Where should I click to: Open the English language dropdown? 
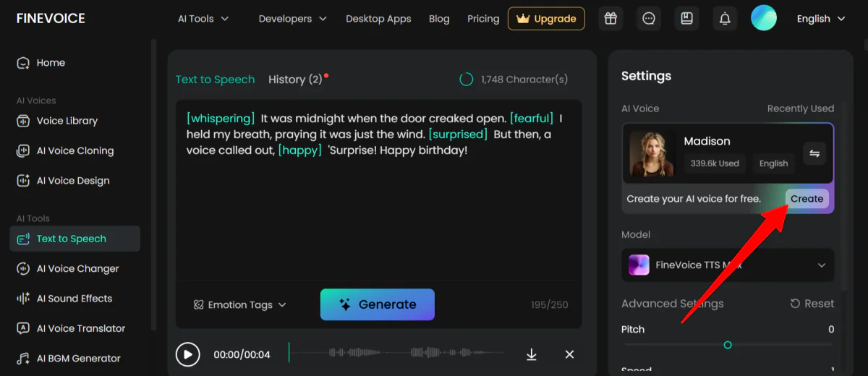[821, 19]
